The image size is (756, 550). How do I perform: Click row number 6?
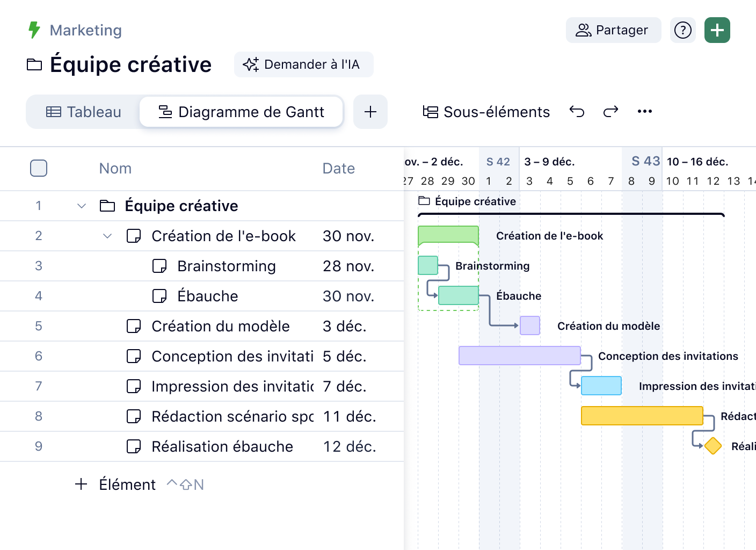pyautogui.click(x=39, y=356)
